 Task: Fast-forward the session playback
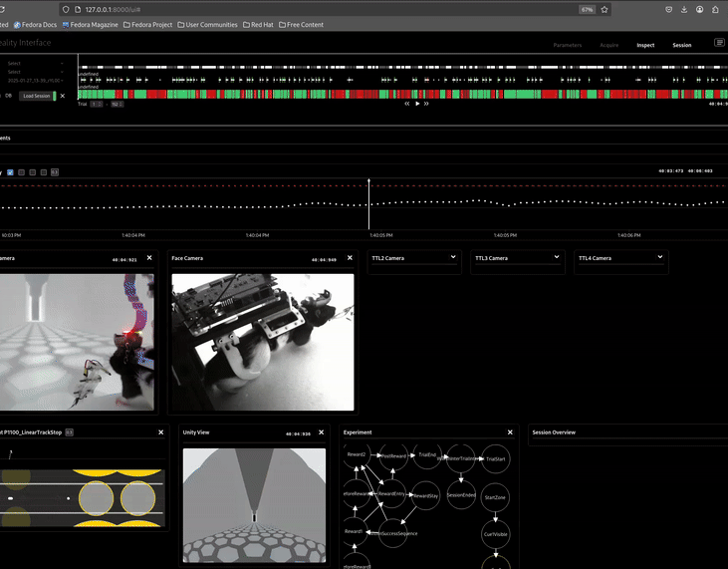(x=426, y=104)
